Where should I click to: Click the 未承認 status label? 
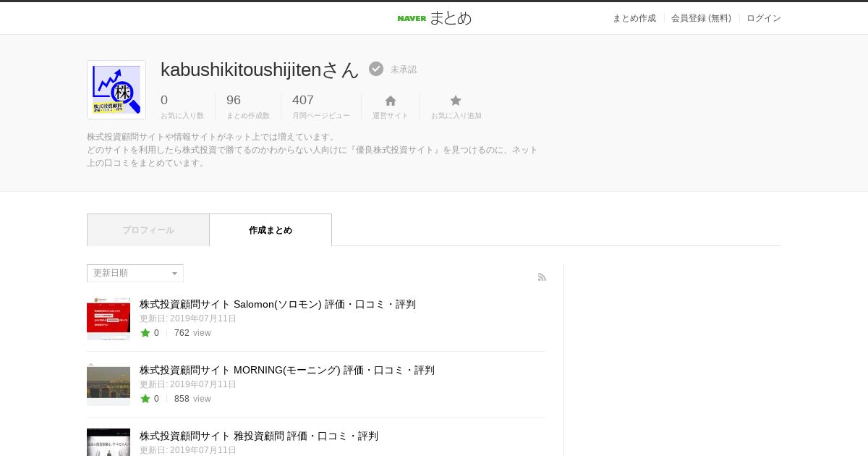click(404, 69)
